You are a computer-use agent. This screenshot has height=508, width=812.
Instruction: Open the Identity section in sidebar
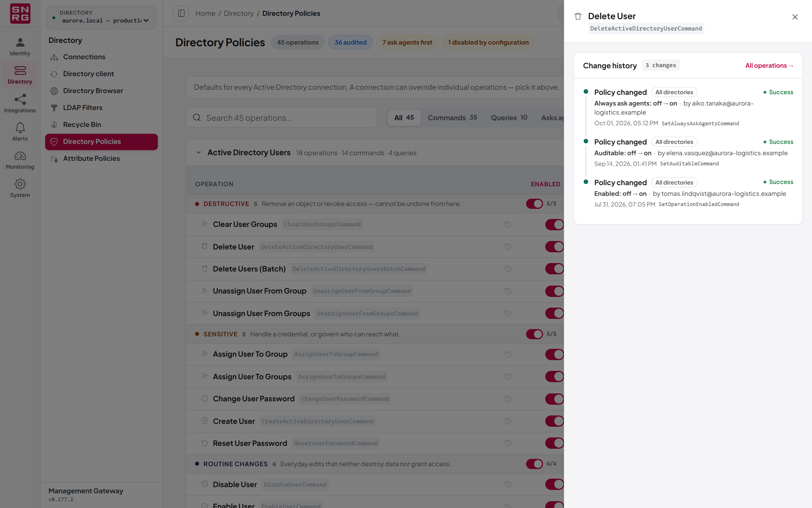(20, 47)
